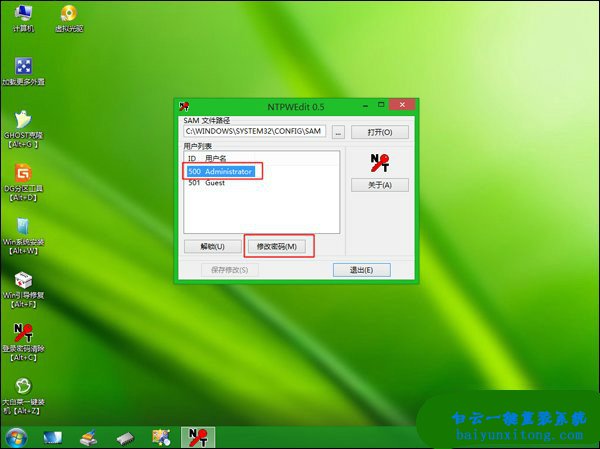Click the 打开(O) button
The image size is (600, 449).
point(380,132)
